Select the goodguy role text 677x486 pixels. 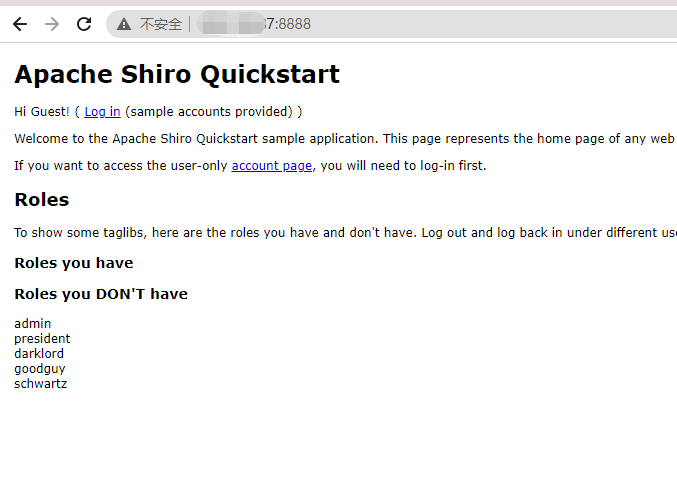(x=40, y=369)
